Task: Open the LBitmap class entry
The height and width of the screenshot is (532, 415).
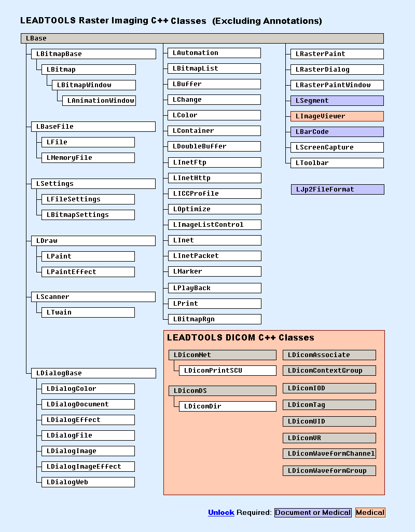Action: pos(89,70)
